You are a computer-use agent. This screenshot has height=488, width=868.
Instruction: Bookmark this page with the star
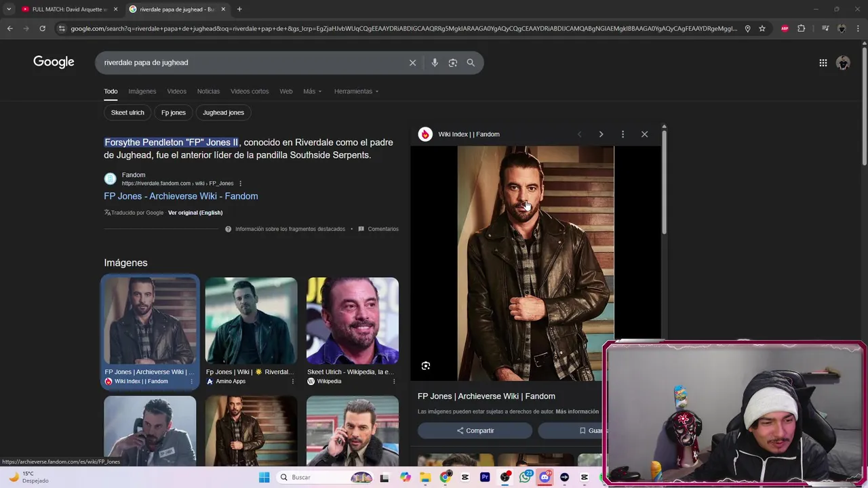point(762,28)
